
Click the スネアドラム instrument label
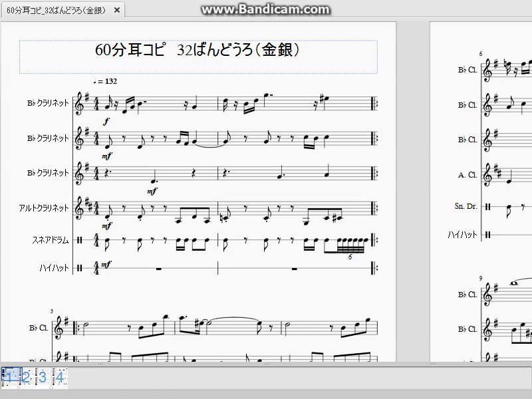coord(51,240)
